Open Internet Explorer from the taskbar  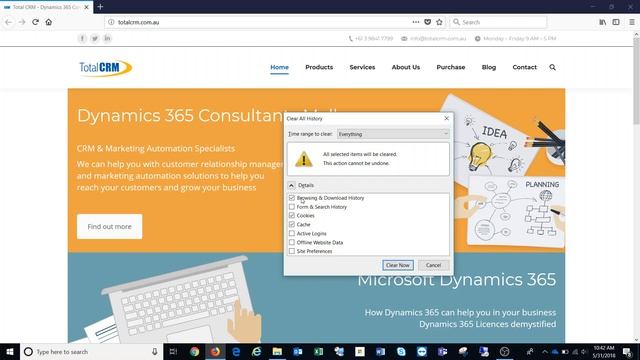[x=256, y=351]
